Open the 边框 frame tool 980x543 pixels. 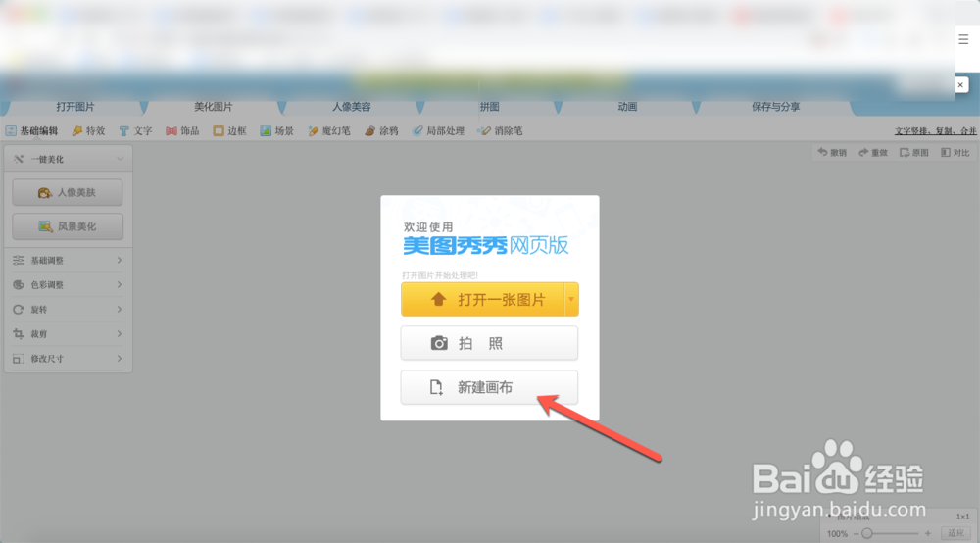229,131
